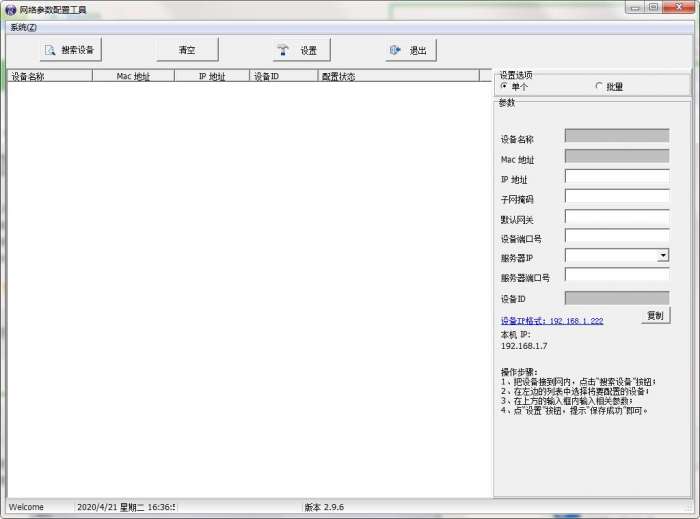Click the search device magnifier icon
700x519 pixels.
[x=50, y=50]
